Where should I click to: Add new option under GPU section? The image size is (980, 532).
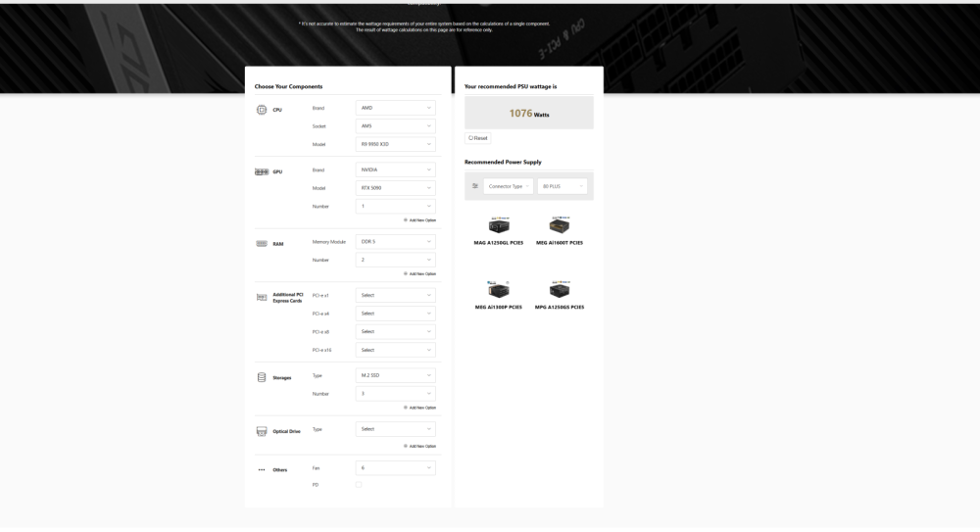click(x=420, y=220)
